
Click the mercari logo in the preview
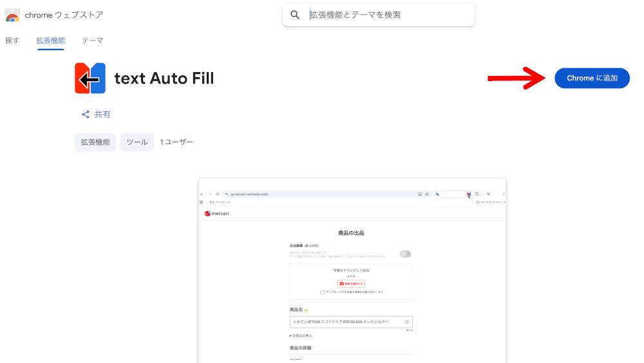pyautogui.click(x=217, y=214)
